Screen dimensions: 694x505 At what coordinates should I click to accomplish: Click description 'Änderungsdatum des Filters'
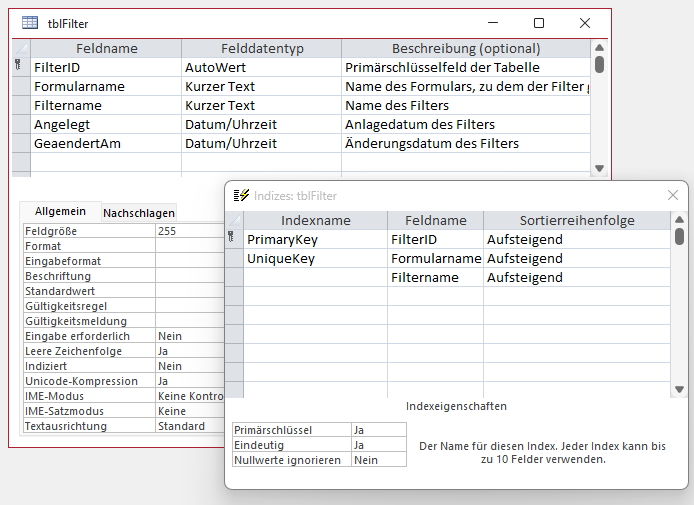coord(466,143)
